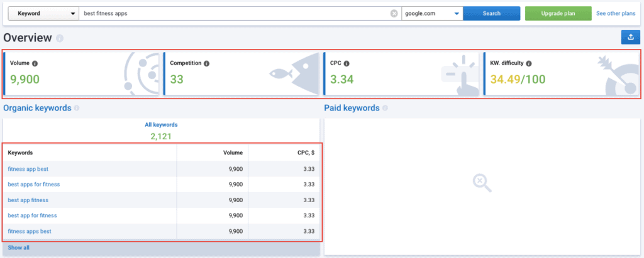The height and width of the screenshot is (258, 644).
Task: Click the info icon next to Overview heading
Action: point(60,39)
